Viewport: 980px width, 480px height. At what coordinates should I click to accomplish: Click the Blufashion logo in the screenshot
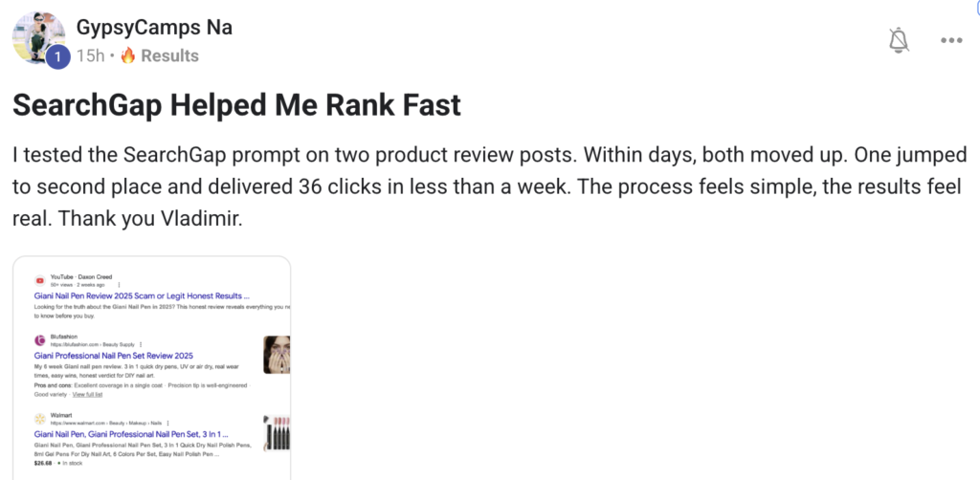click(39, 340)
